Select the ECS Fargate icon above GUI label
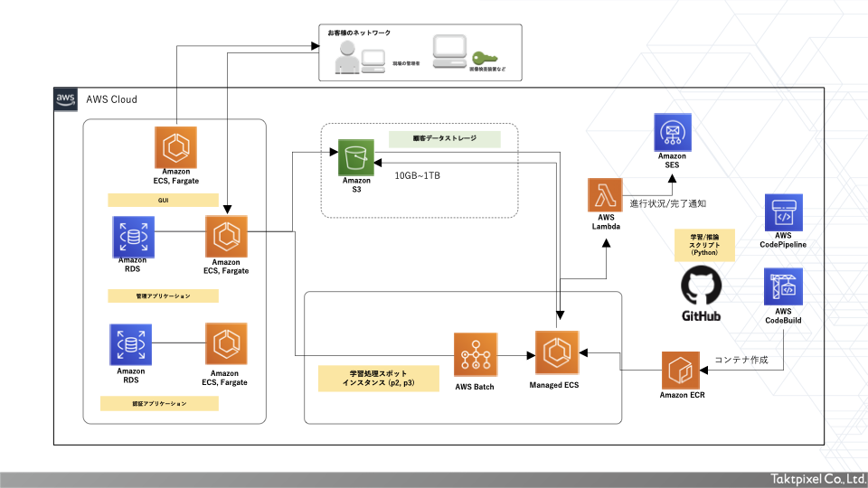Screen dimensions: 868x488 tap(176, 147)
